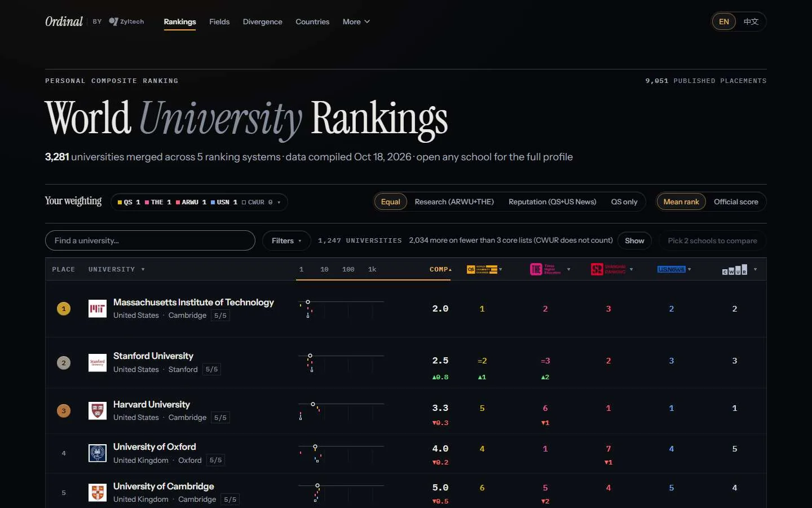
Task: Click Stanford's 2.5 composite score
Action: coord(440,361)
